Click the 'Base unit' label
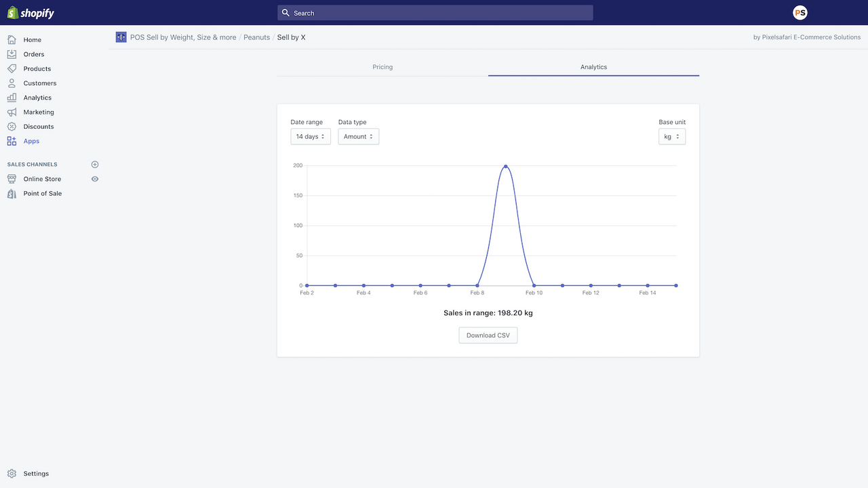This screenshot has height=488, width=868. pos(672,122)
